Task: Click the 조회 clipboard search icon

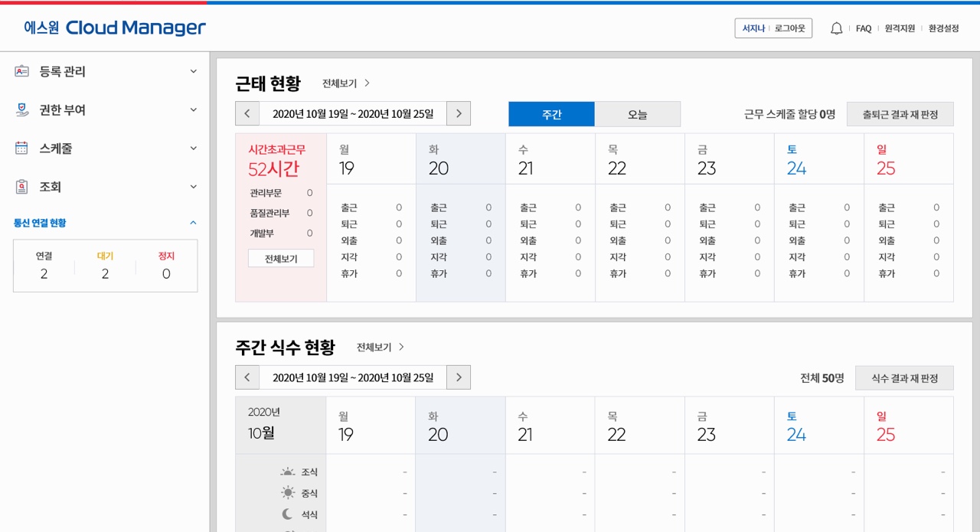Action: point(21,187)
